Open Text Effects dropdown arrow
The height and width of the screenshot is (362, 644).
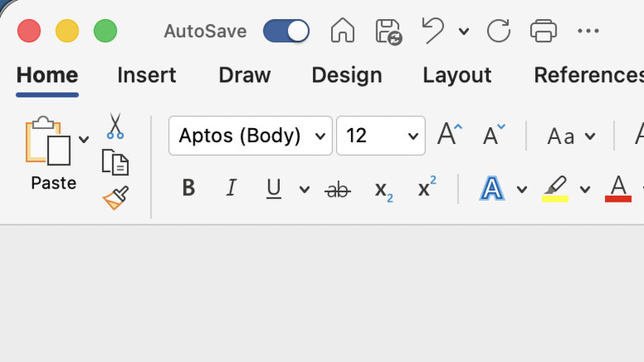tap(522, 189)
